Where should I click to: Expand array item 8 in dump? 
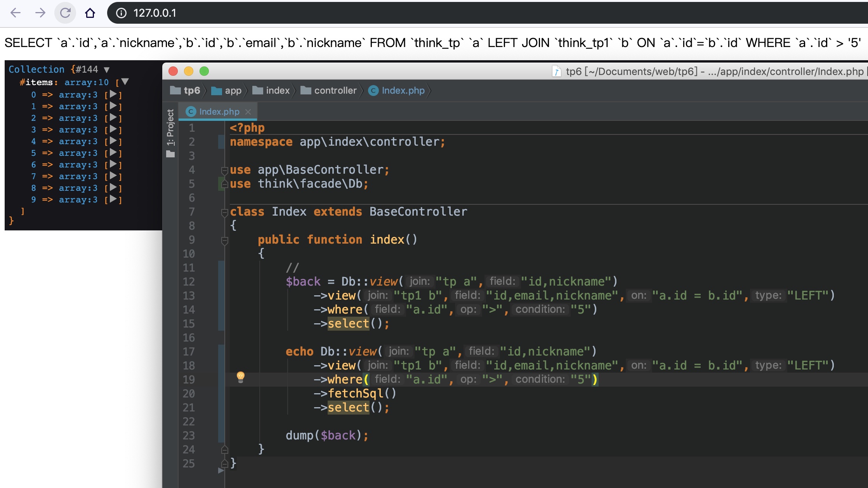click(x=113, y=187)
